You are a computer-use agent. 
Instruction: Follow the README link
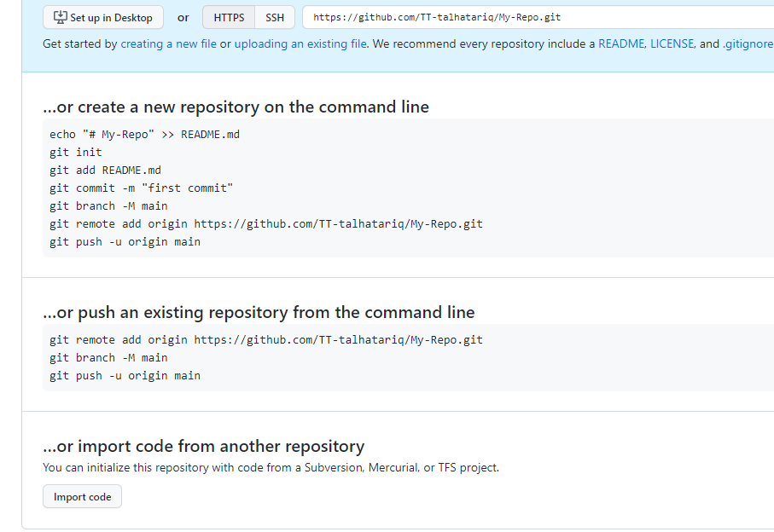621,43
